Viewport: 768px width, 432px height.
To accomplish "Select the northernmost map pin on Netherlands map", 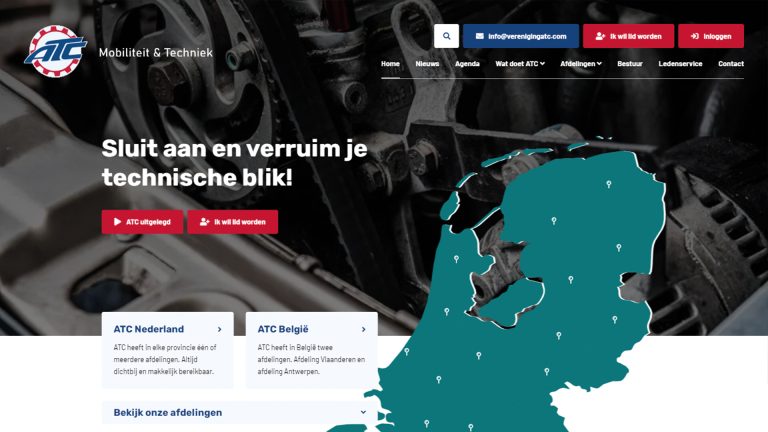I will click(x=609, y=184).
